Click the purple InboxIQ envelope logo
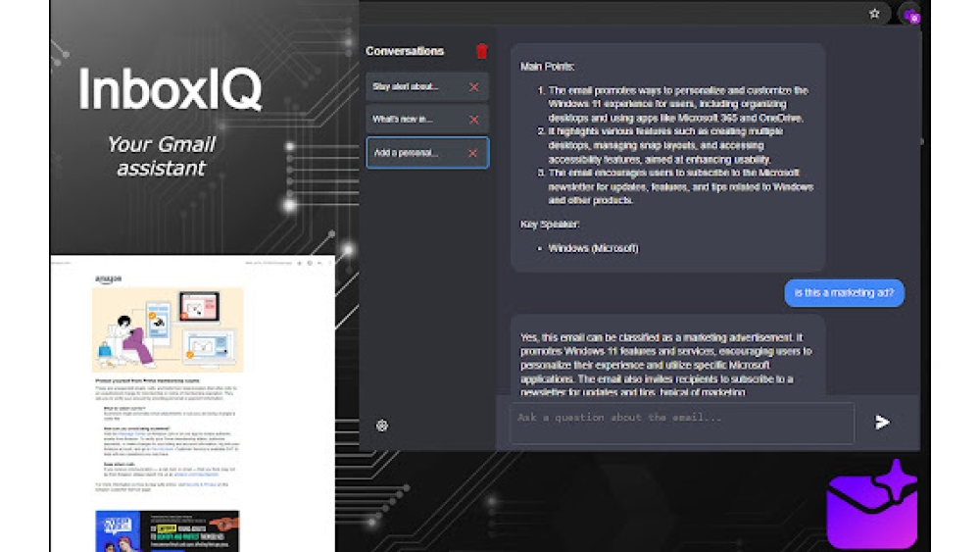Image resolution: width=980 pixels, height=552 pixels. [x=872, y=504]
